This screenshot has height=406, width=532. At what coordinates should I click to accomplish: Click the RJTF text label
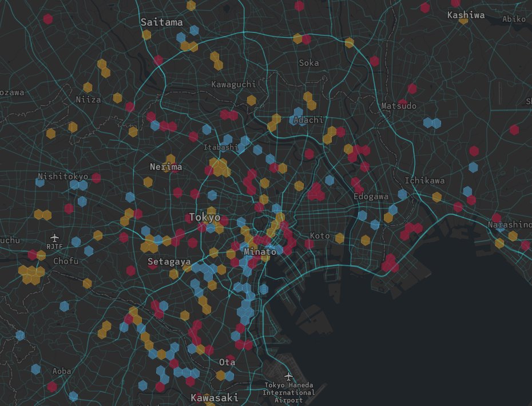click(x=54, y=247)
